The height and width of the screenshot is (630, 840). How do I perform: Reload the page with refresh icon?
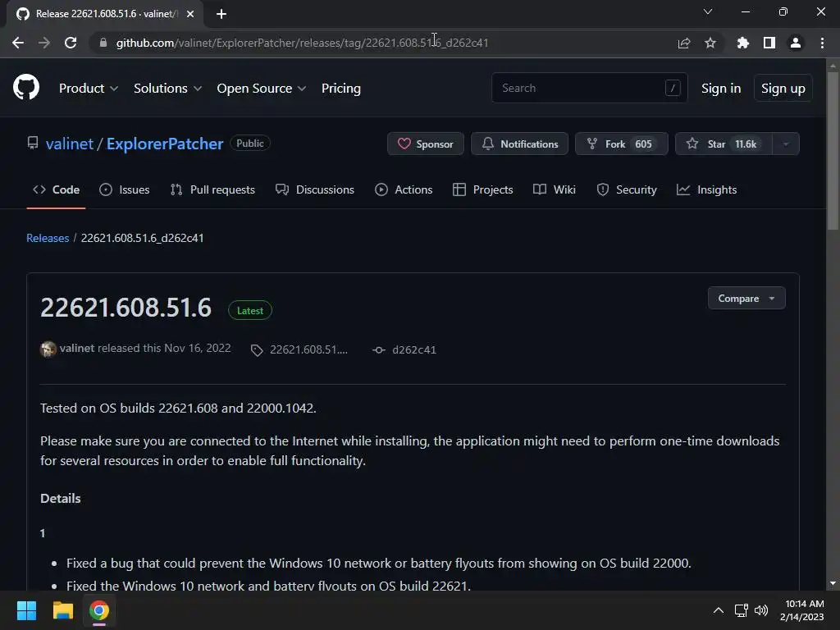point(71,43)
